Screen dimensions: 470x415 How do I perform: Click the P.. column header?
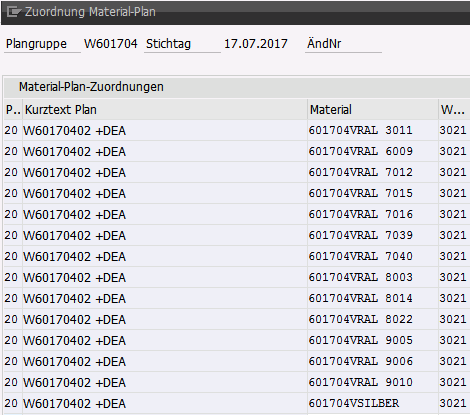[x=13, y=110]
